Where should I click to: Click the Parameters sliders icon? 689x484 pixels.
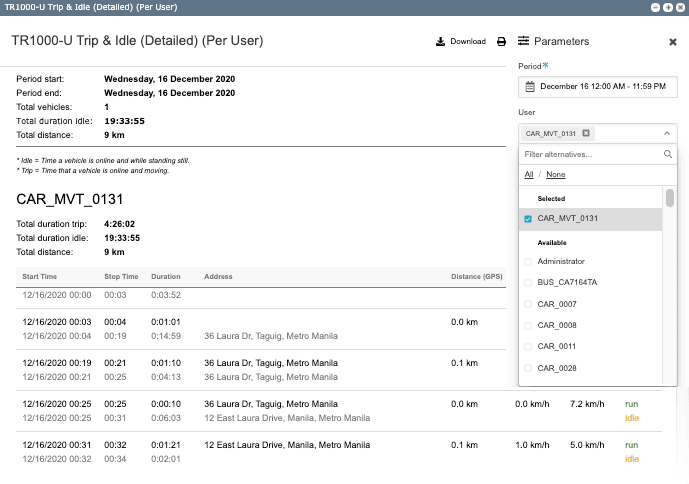click(x=524, y=42)
